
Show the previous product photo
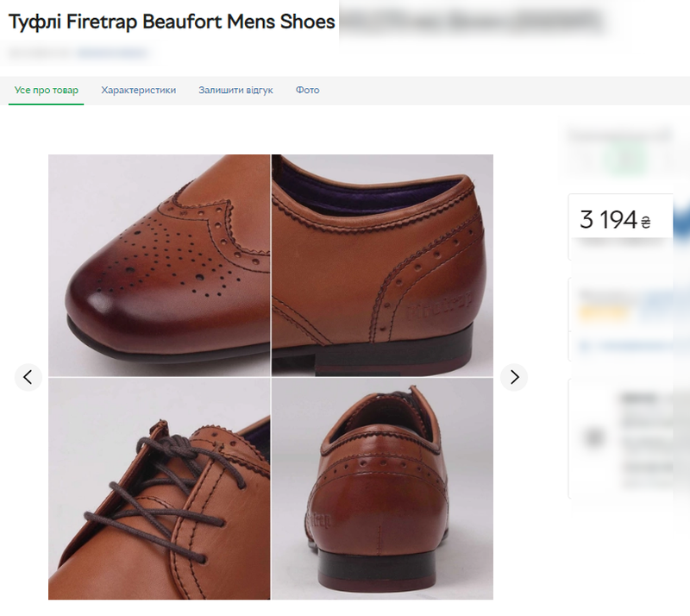[28, 377]
